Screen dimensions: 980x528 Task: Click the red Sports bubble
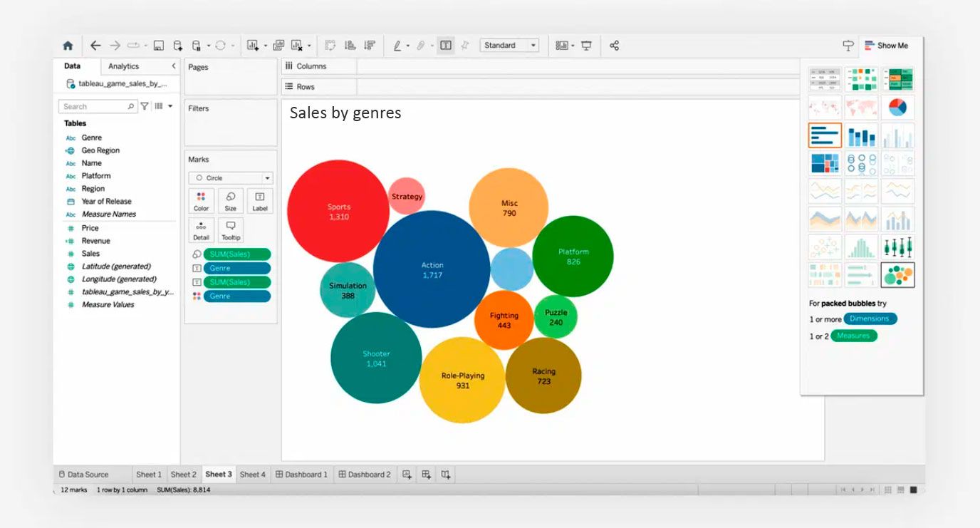(x=338, y=211)
